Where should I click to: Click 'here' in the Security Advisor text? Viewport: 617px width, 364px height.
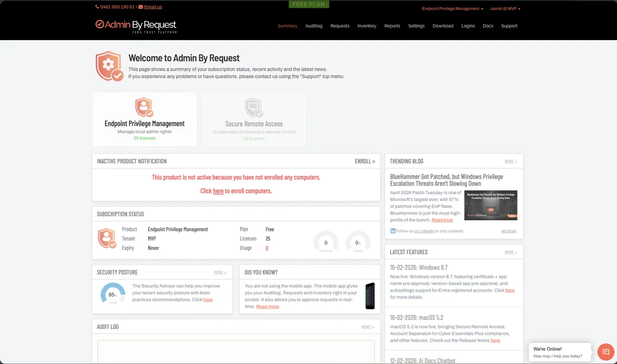(208, 300)
